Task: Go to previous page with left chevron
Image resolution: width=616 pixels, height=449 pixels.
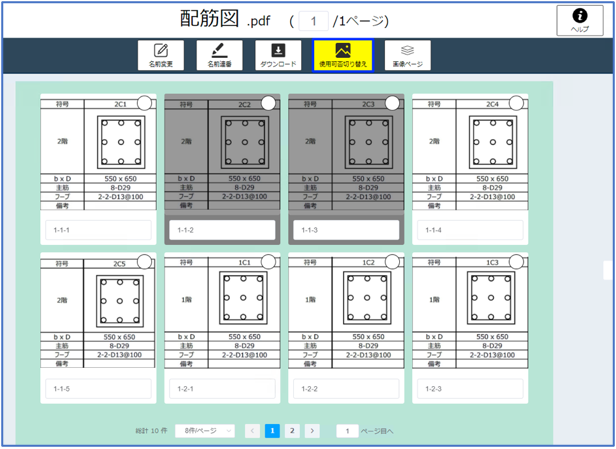Action: pyautogui.click(x=252, y=431)
